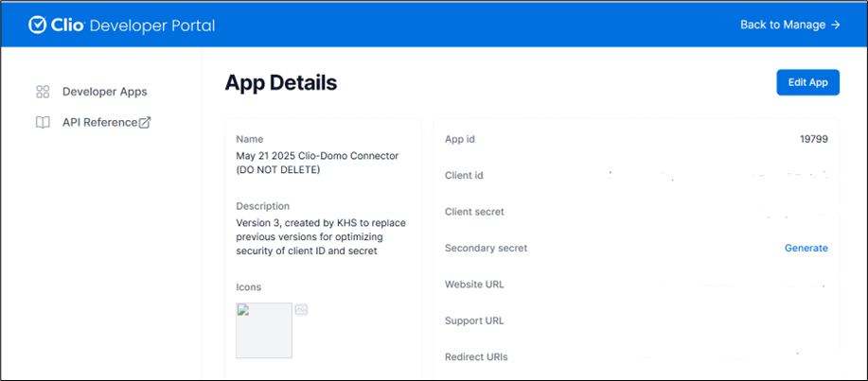Click the API Reference book icon
This screenshot has height=381, width=868.
click(43, 123)
